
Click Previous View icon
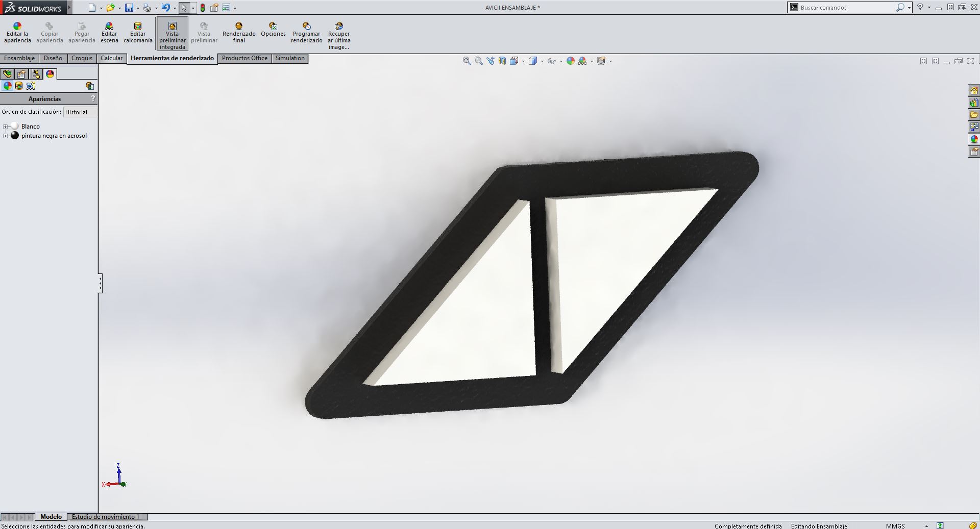pos(491,61)
